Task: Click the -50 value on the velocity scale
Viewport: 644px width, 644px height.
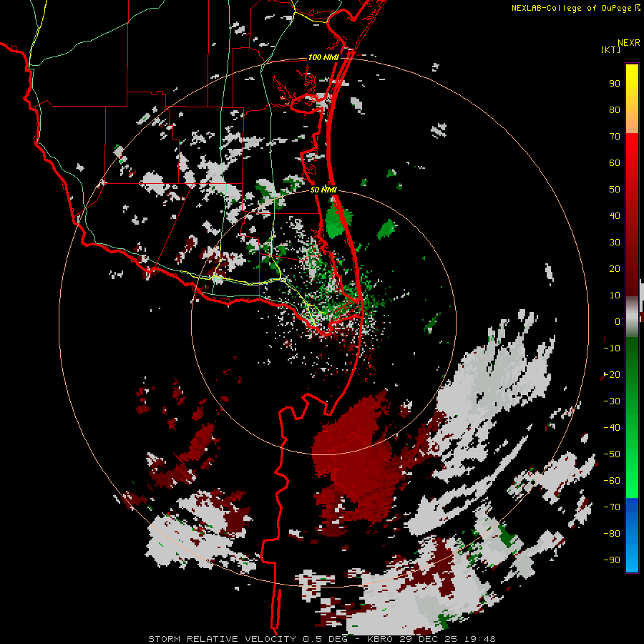Action: [612, 454]
